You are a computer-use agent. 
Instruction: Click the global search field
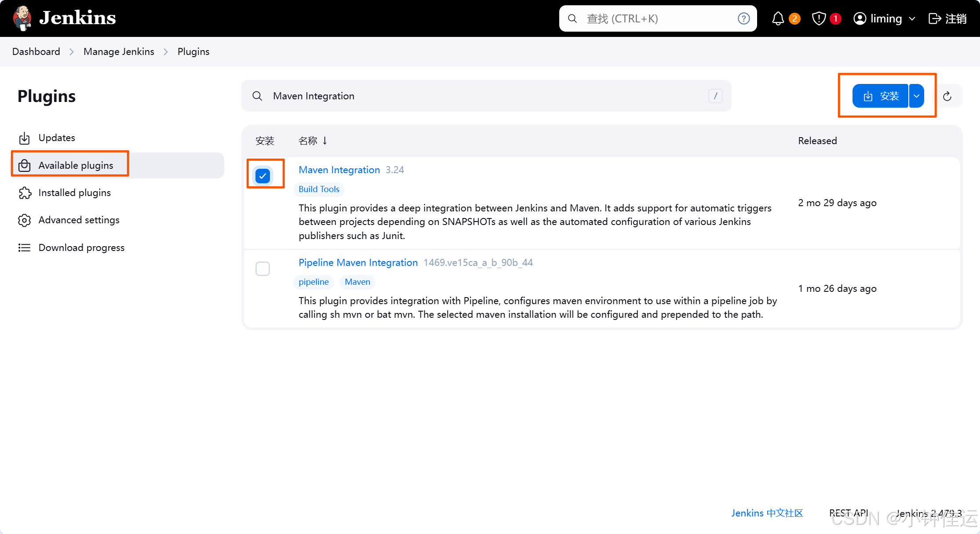tap(658, 18)
